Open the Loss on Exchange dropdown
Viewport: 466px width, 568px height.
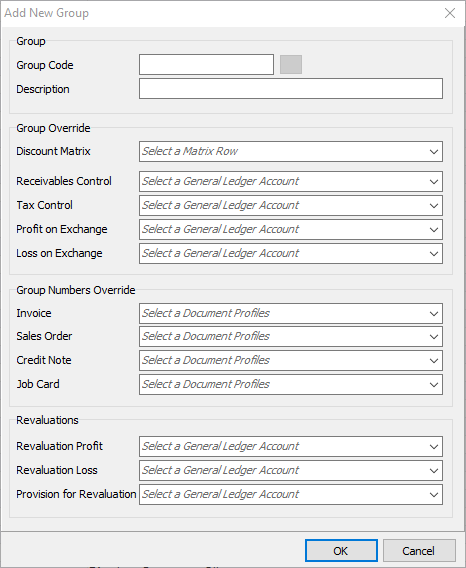click(291, 253)
